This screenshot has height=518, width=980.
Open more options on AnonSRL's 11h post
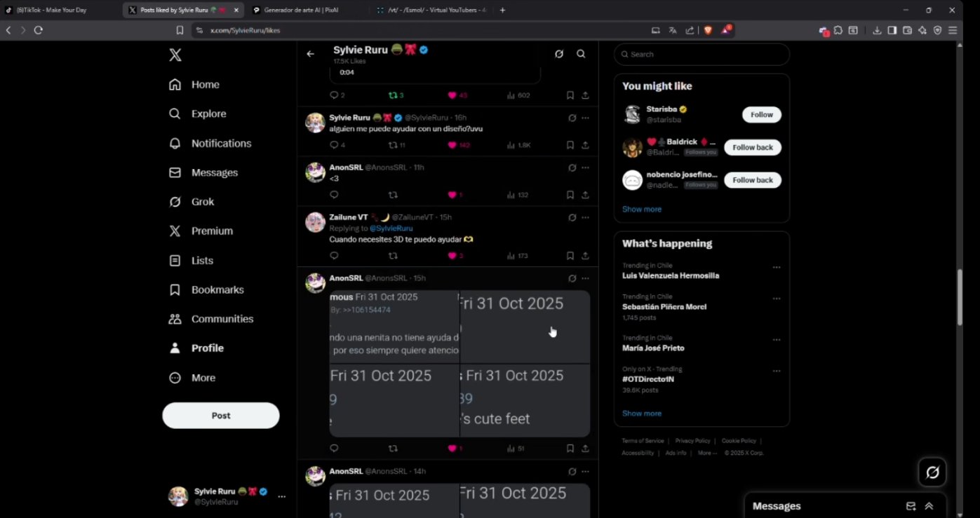click(x=585, y=168)
